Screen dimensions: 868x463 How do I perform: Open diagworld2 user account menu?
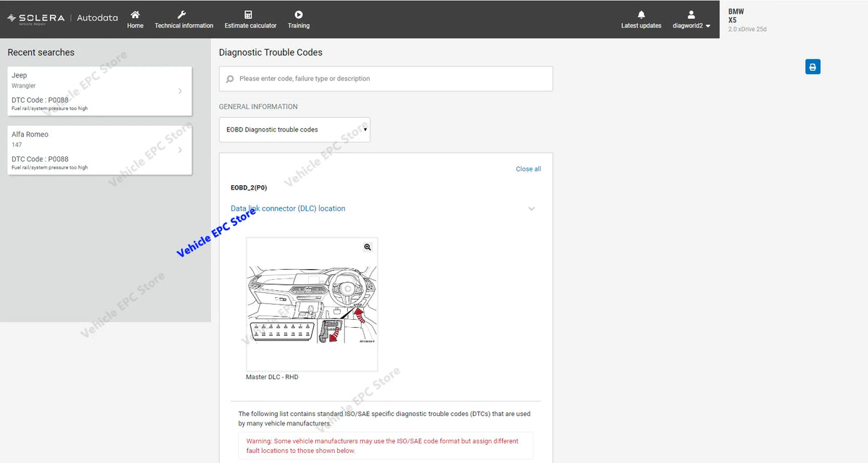[692, 20]
